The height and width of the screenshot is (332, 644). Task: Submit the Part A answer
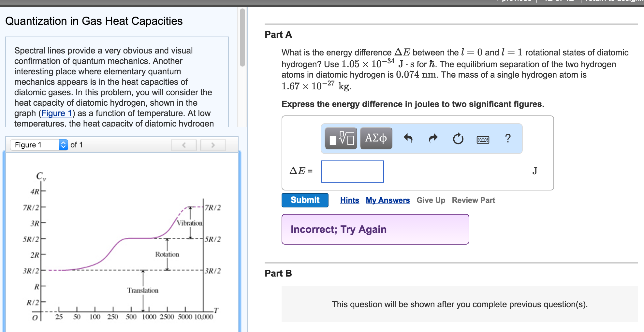(305, 200)
